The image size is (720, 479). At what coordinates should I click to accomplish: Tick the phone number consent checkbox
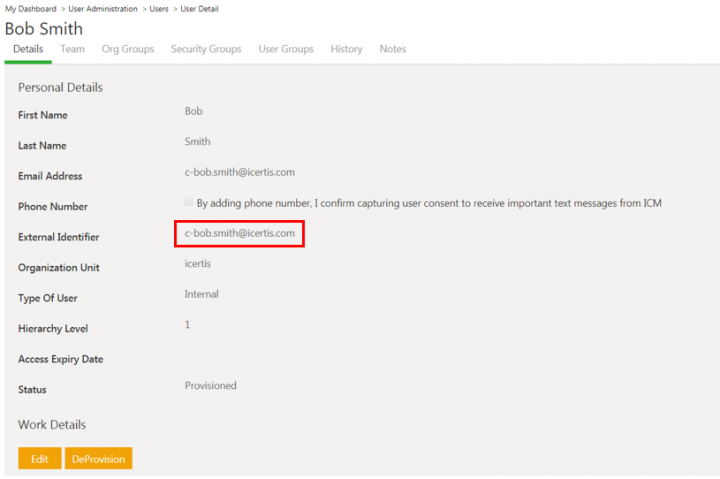(x=188, y=202)
